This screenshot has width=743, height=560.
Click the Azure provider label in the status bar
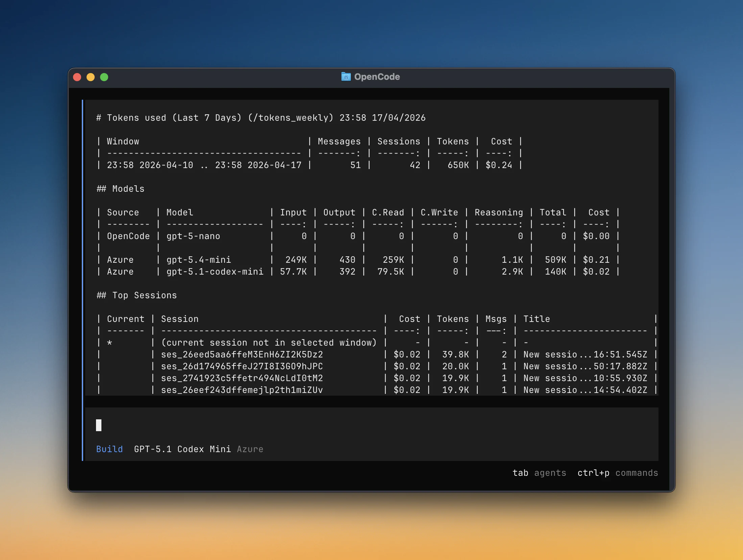coord(249,449)
